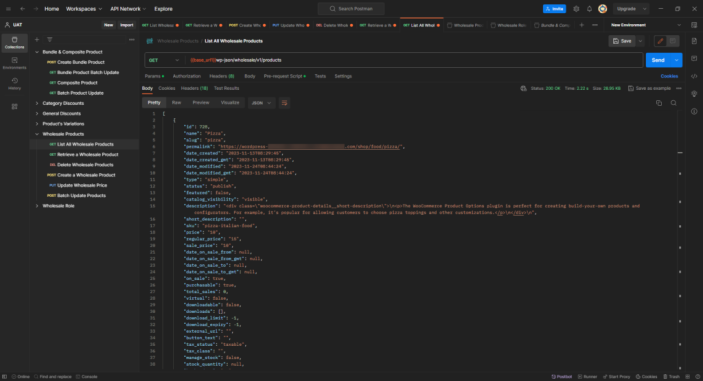Open the Authorization request tab
Image resolution: width=703 pixels, height=381 pixels.
pyautogui.click(x=187, y=76)
